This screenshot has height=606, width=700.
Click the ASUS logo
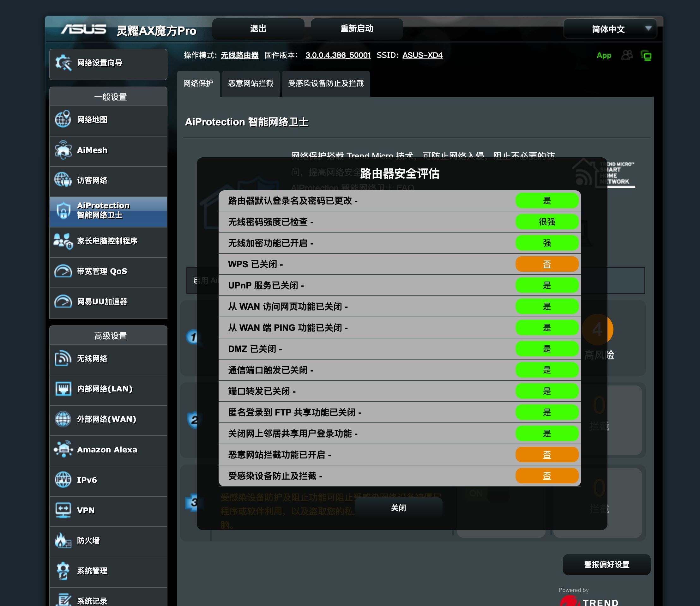[83, 29]
